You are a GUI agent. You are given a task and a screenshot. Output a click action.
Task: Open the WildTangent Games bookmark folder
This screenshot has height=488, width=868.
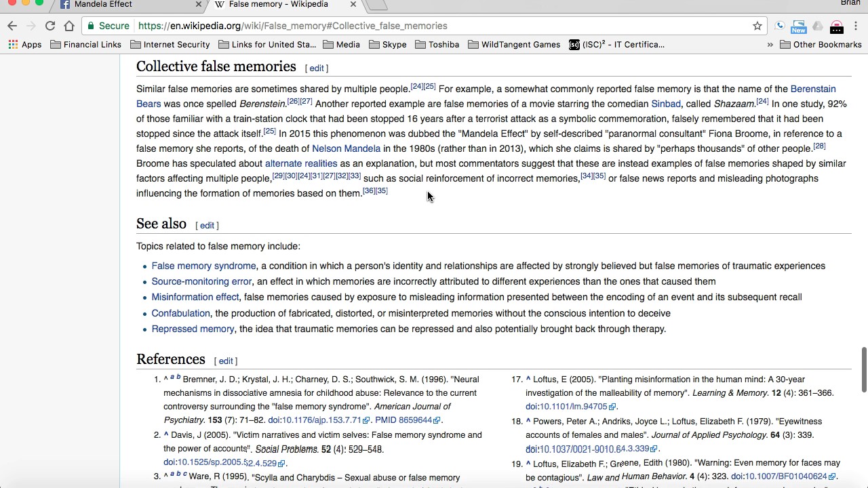coord(514,45)
